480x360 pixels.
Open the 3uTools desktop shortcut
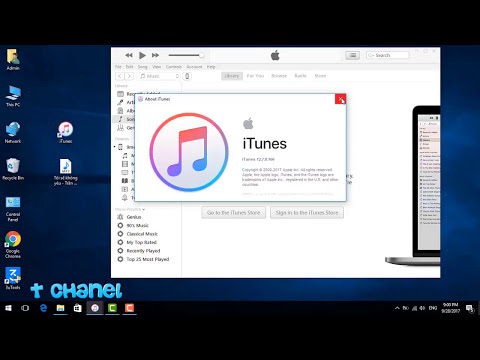click(13, 278)
